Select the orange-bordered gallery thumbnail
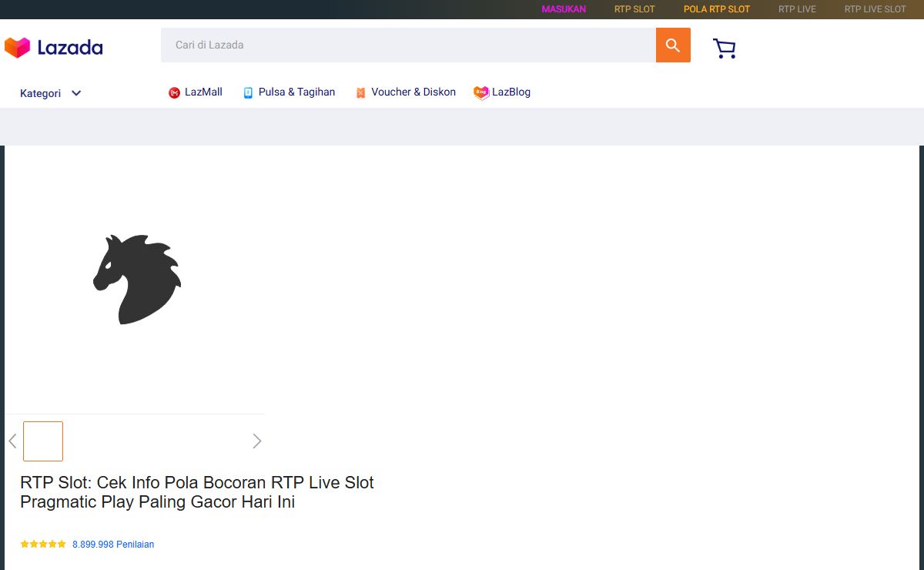Image resolution: width=924 pixels, height=570 pixels. click(x=43, y=441)
